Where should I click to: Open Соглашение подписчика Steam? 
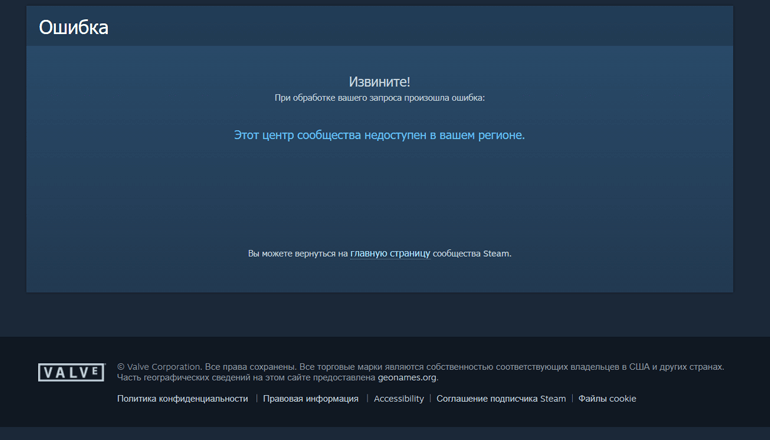[501, 399]
